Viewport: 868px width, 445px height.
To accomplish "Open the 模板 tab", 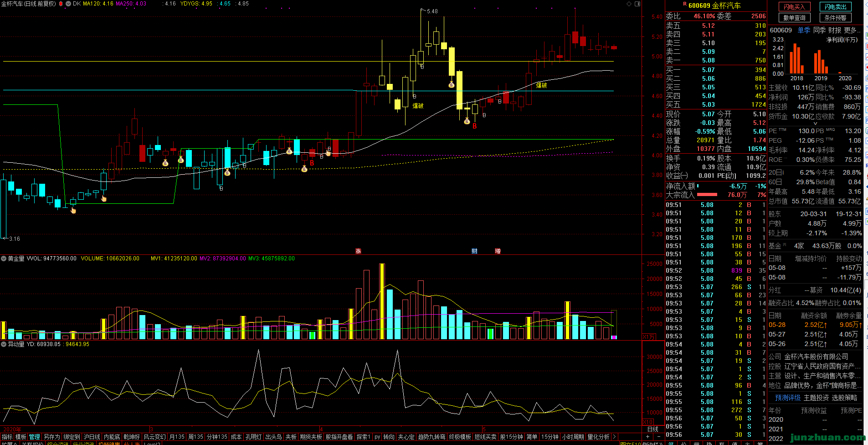I will [21, 437].
